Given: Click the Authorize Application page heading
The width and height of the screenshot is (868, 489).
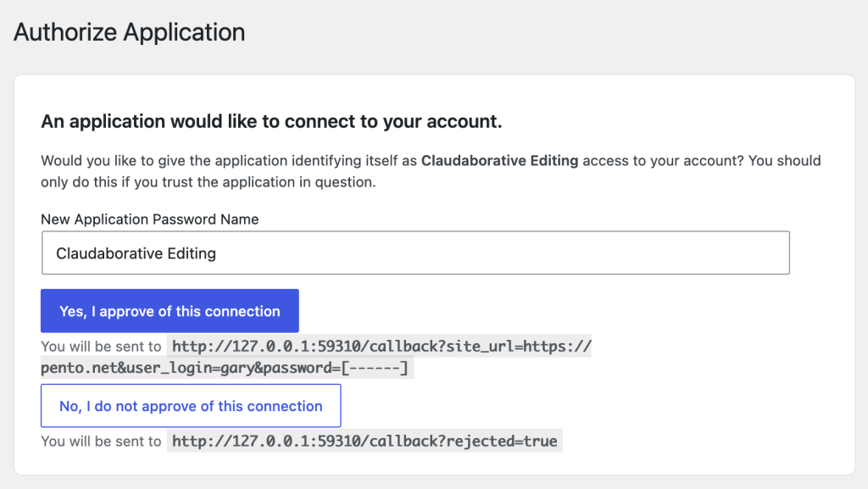Looking at the screenshot, I should coord(128,32).
